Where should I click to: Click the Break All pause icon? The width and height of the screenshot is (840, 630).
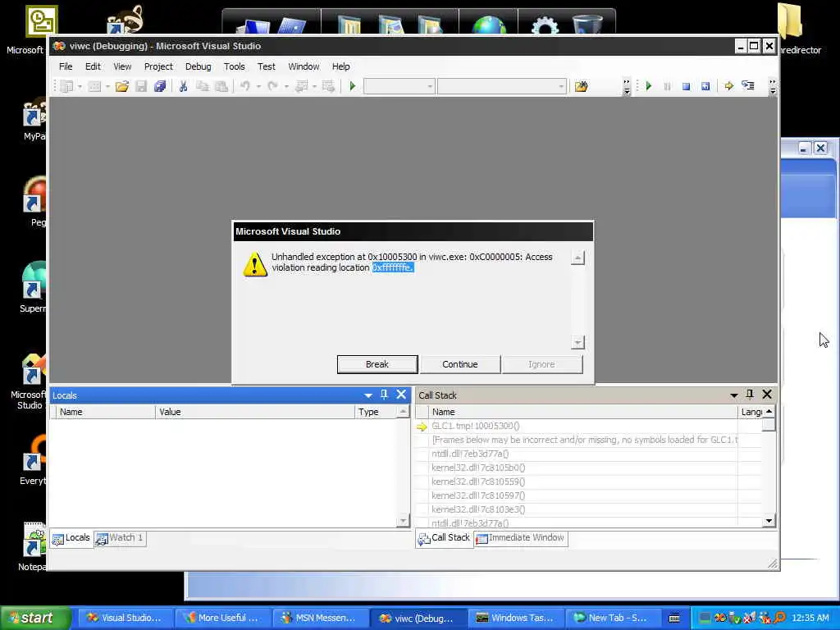[667, 86]
